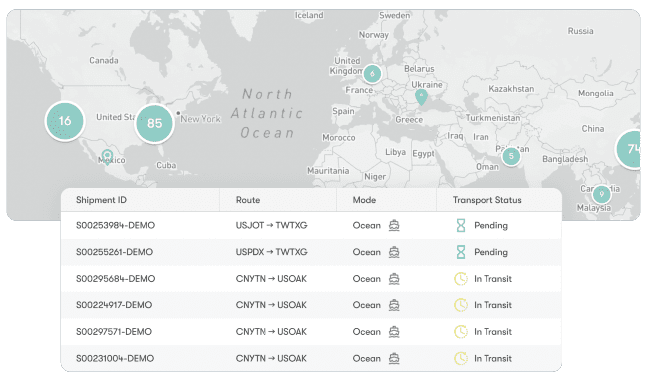Click the hourglass Pending icon for S00253984-DEMO

point(461,226)
